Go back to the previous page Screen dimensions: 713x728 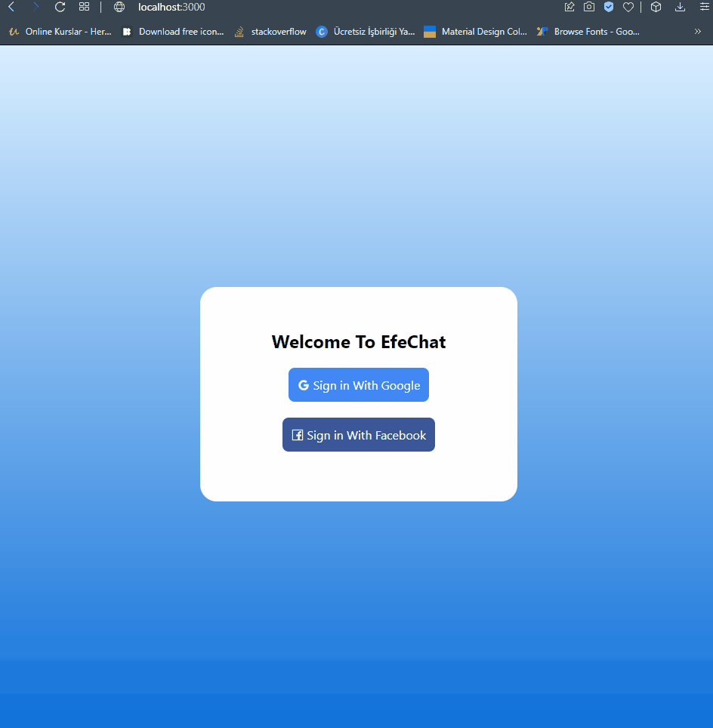11,7
